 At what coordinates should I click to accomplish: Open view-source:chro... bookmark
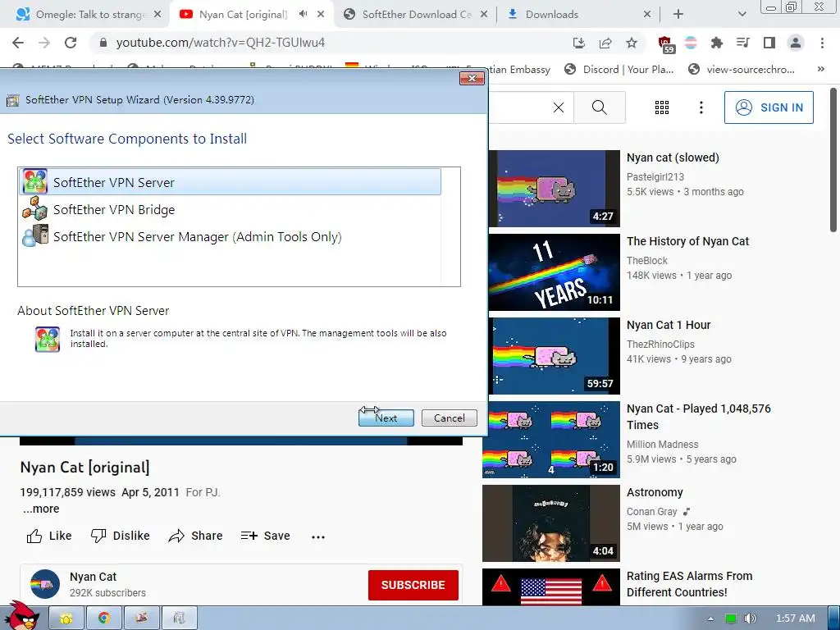[742, 69]
